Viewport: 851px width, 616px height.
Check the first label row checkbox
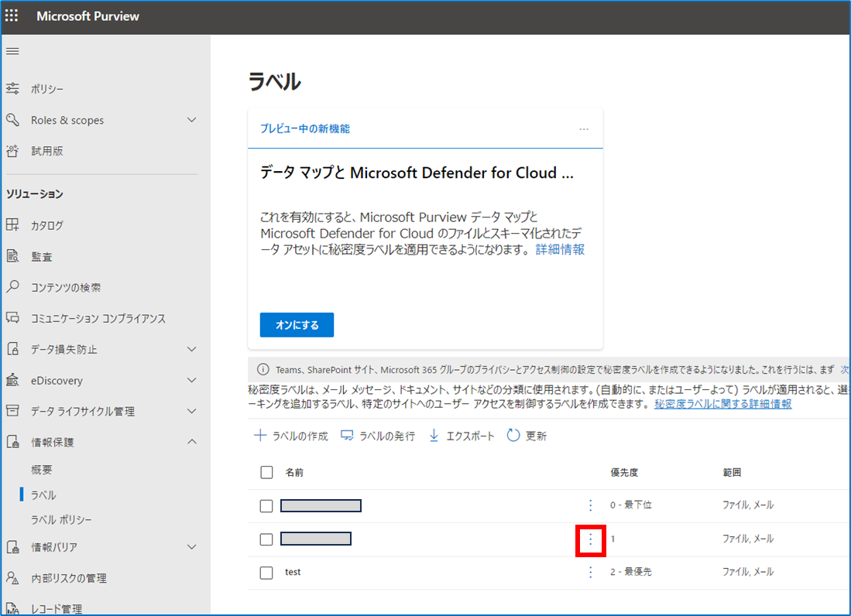tap(266, 506)
